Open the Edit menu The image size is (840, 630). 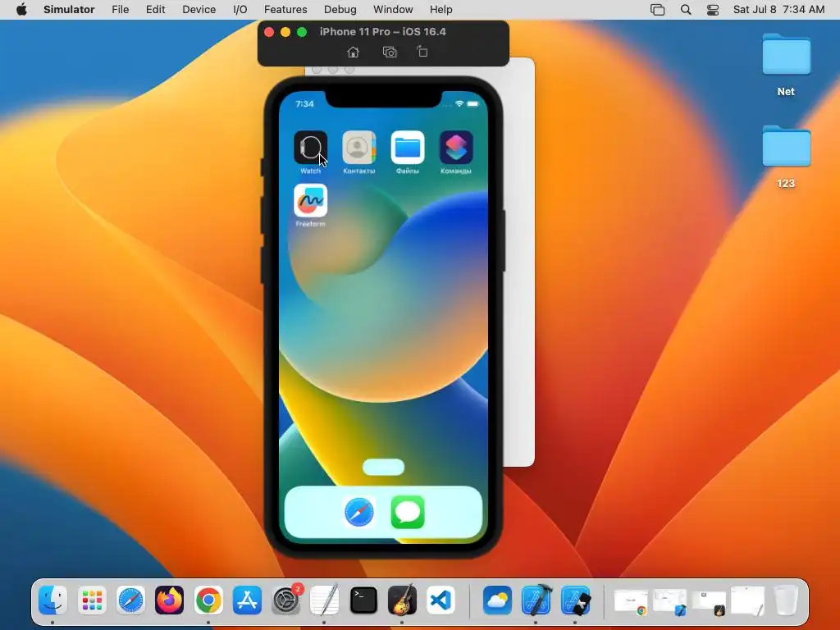155,10
